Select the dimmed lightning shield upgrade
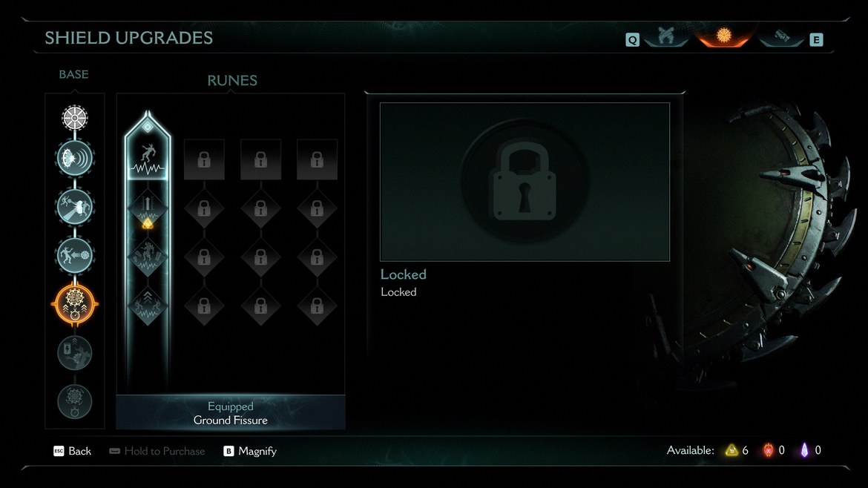The height and width of the screenshot is (488, 868). click(75, 352)
